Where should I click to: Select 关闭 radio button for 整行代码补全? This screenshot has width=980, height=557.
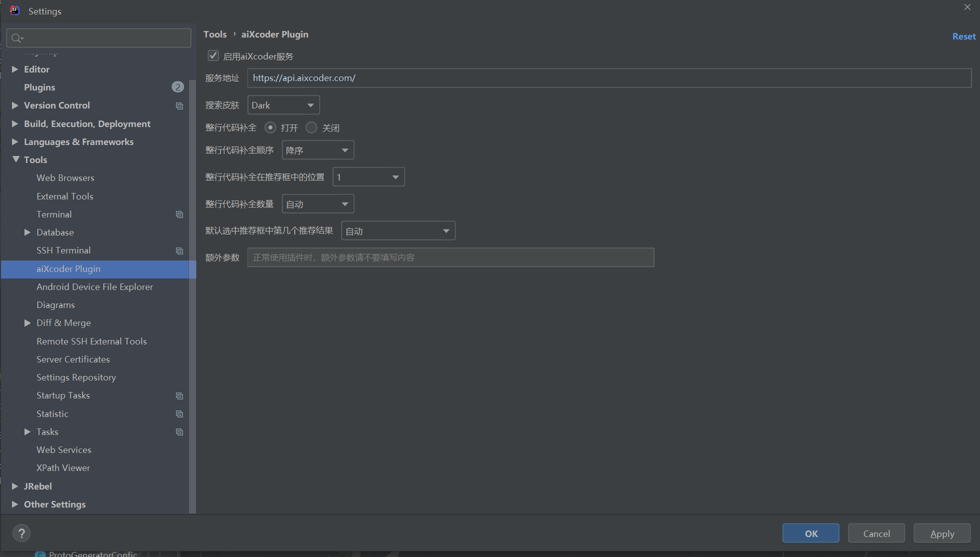[311, 127]
